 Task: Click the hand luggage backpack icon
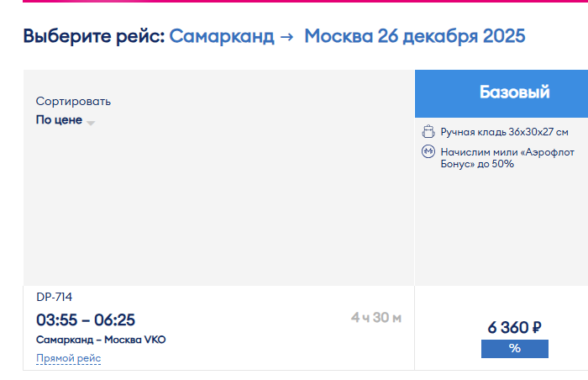pyautogui.click(x=428, y=132)
